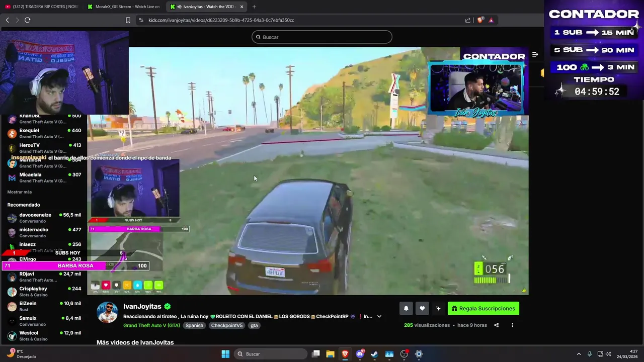Show hidden system tray icons chevron
Image resolution: width=644 pixels, height=362 pixels.
pyautogui.click(x=579, y=354)
